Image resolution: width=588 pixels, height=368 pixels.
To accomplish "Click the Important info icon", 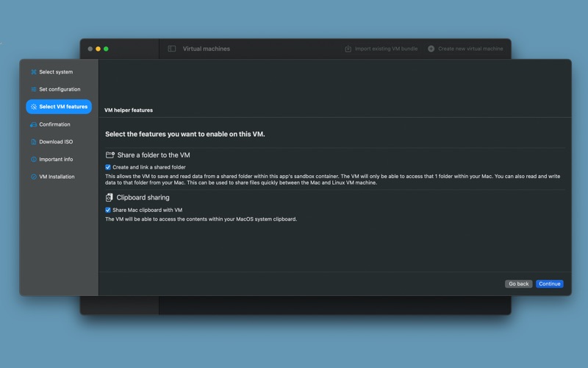I will tap(33, 159).
